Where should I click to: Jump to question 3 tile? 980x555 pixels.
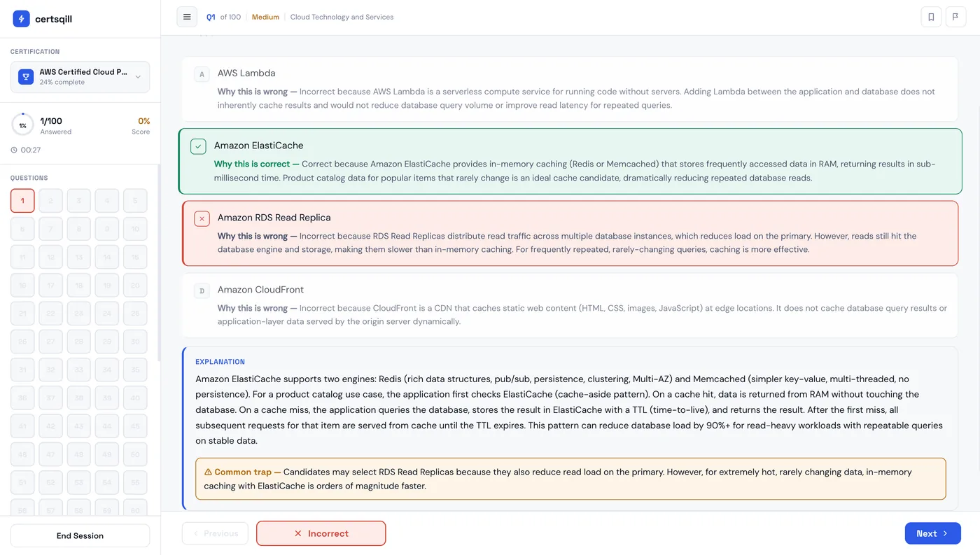pyautogui.click(x=78, y=201)
